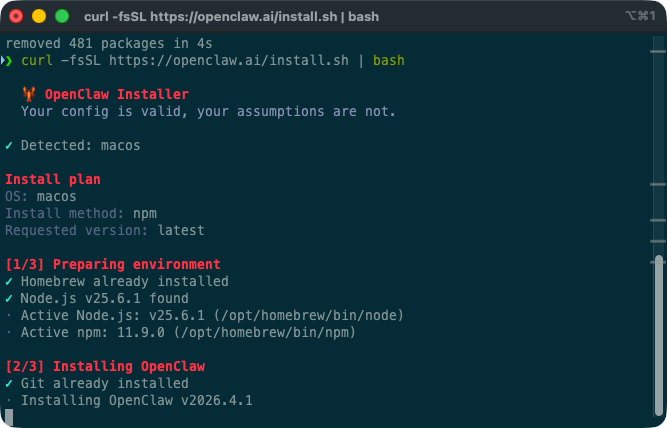Place cursor at the terminal cursor block

coord(9,417)
